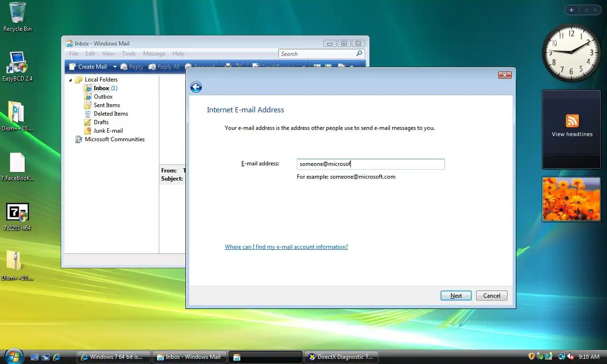Click Reply All in the Mail toolbar
Screen dimensions: 607x364
[x=164, y=67]
